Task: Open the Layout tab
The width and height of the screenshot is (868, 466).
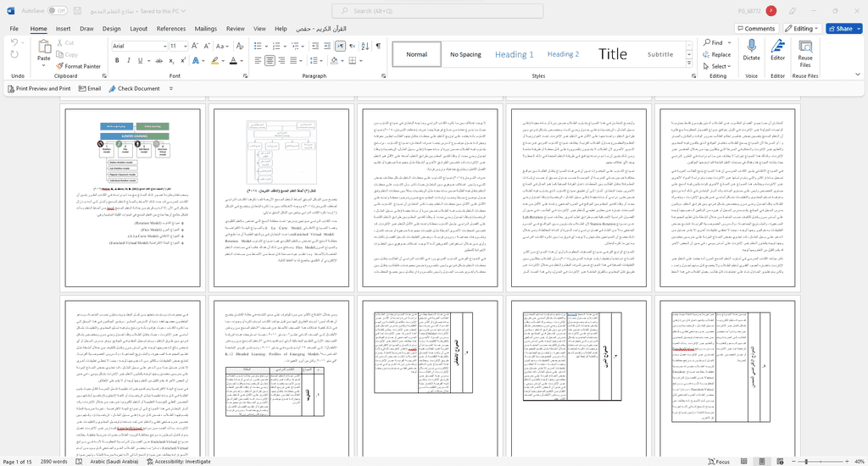Action: click(138, 29)
